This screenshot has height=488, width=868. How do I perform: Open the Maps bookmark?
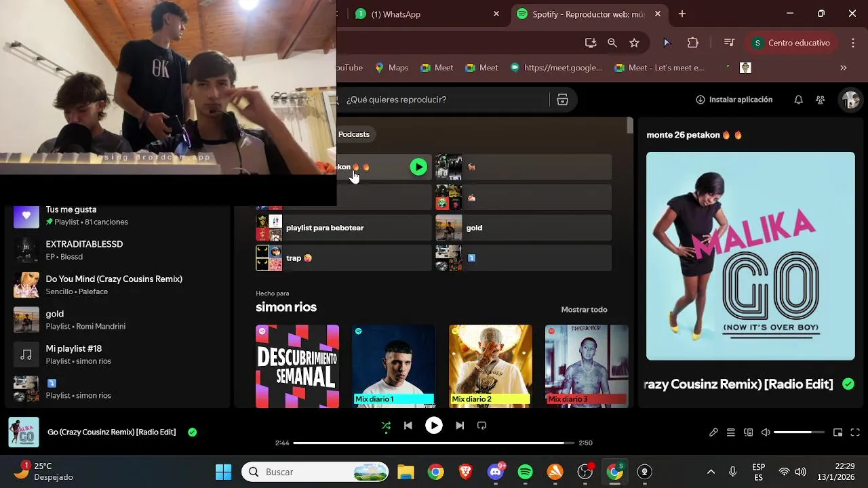point(391,68)
